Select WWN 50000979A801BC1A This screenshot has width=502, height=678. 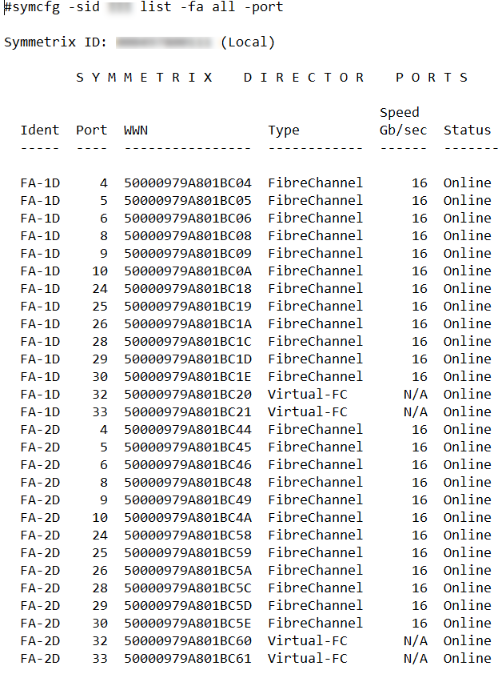click(188, 324)
